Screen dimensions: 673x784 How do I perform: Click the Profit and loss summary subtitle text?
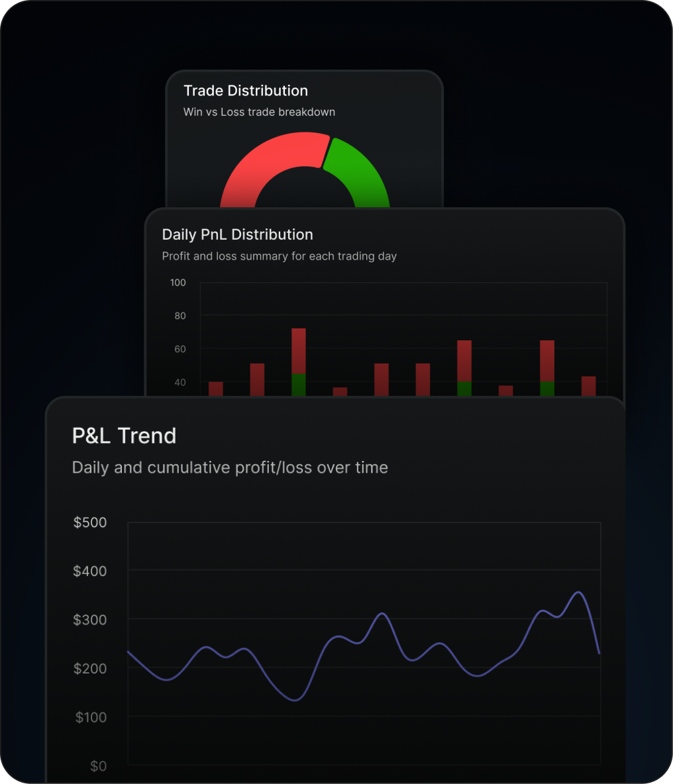(279, 256)
